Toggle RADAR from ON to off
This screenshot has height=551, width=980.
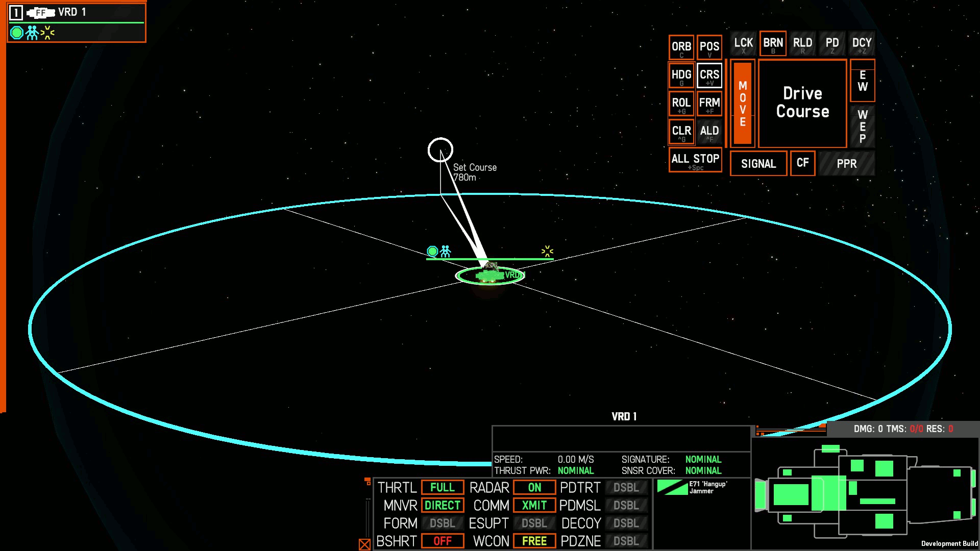[x=534, y=487]
